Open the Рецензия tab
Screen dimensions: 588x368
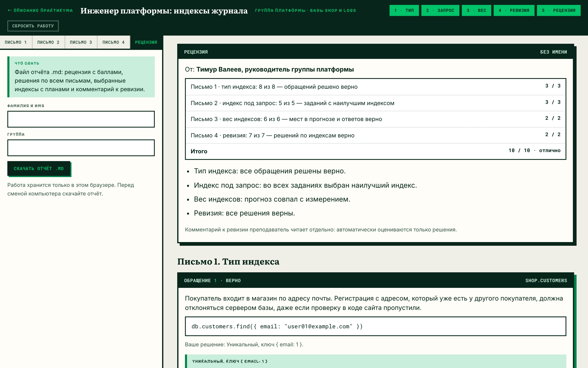(x=146, y=42)
